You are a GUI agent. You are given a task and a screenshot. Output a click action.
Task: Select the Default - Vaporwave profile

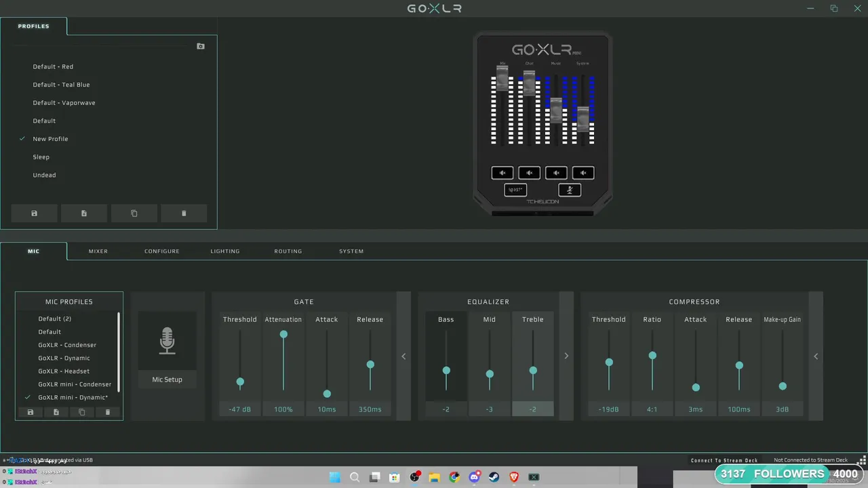64,103
